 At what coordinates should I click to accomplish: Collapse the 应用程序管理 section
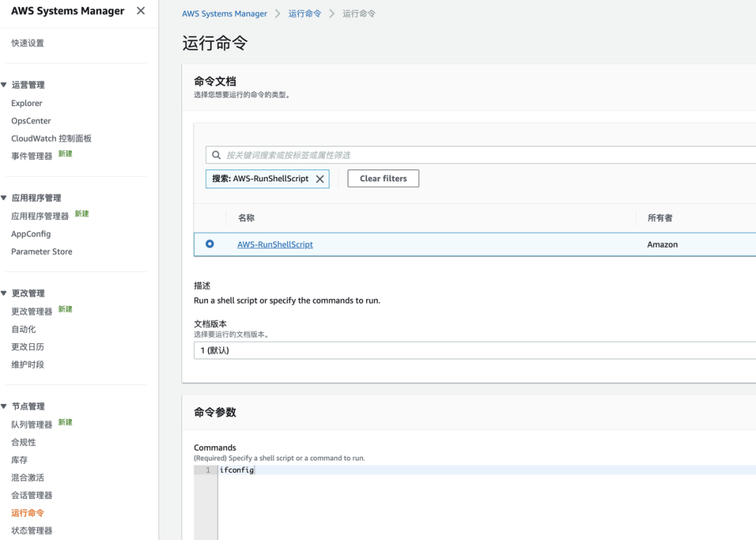click(x=4, y=198)
